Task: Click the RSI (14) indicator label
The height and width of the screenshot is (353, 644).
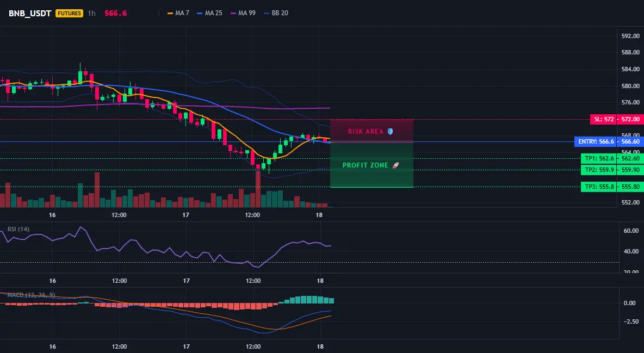Action: (18, 229)
